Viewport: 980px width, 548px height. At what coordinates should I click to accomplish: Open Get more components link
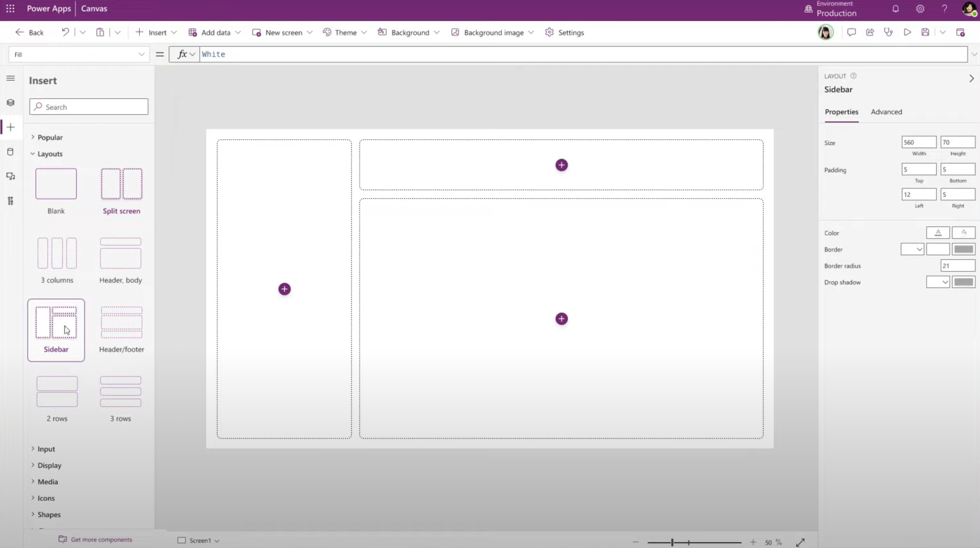pos(101,539)
